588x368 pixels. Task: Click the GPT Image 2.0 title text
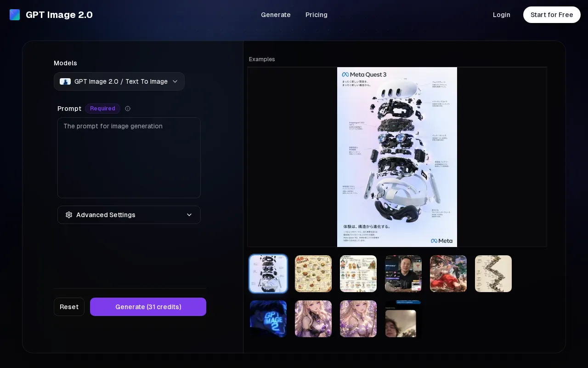tap(59, 15)
